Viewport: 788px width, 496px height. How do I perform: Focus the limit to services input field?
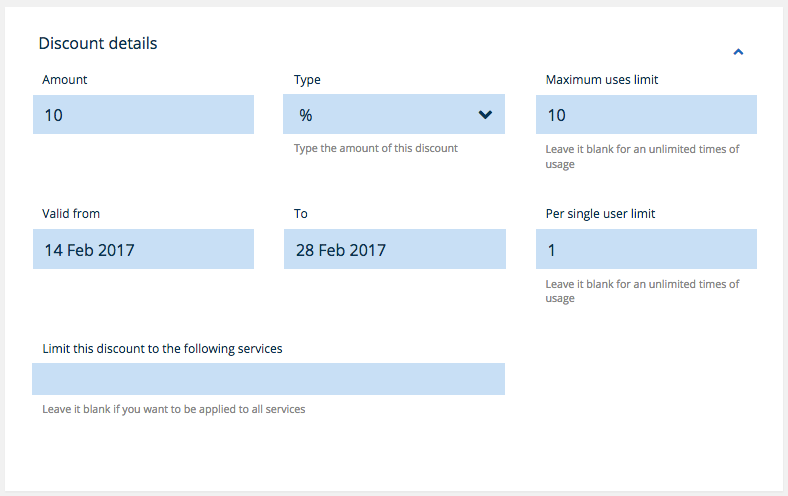[268, 379]
